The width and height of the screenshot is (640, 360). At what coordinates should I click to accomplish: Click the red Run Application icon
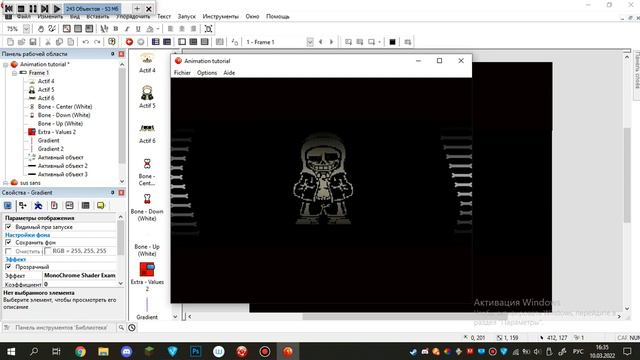tap(129, 42)
